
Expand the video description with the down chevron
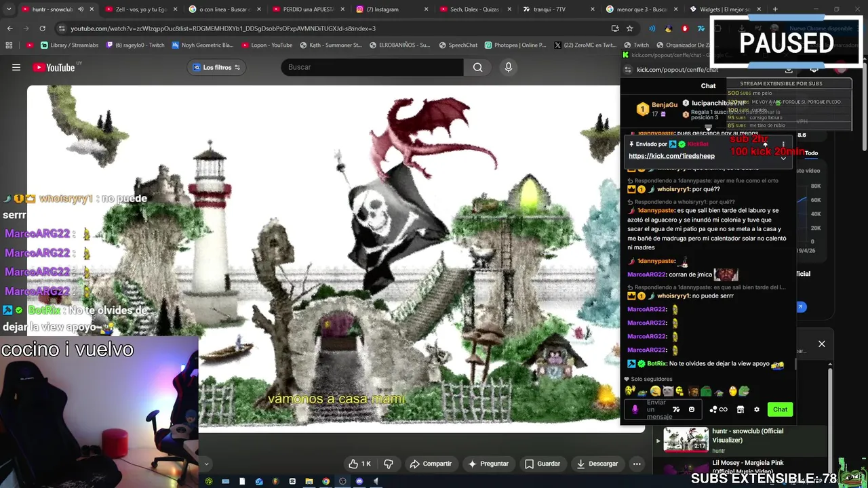(206, 464)
